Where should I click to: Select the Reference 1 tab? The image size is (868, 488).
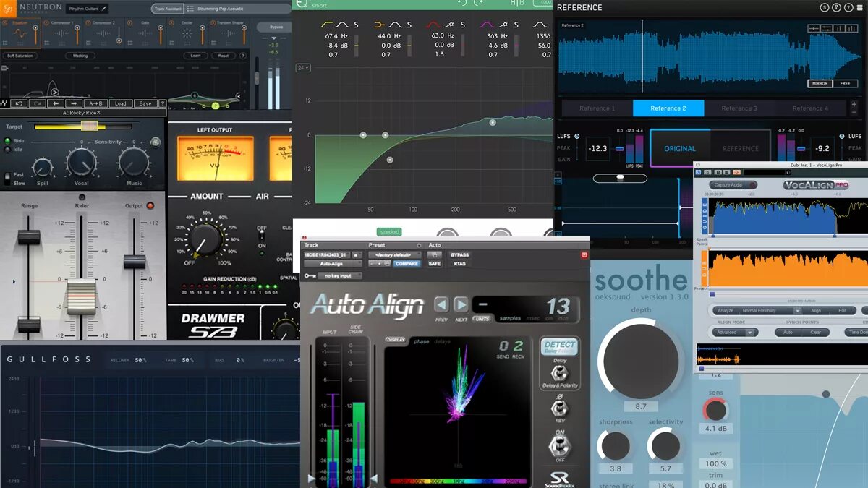pos(597,108)
